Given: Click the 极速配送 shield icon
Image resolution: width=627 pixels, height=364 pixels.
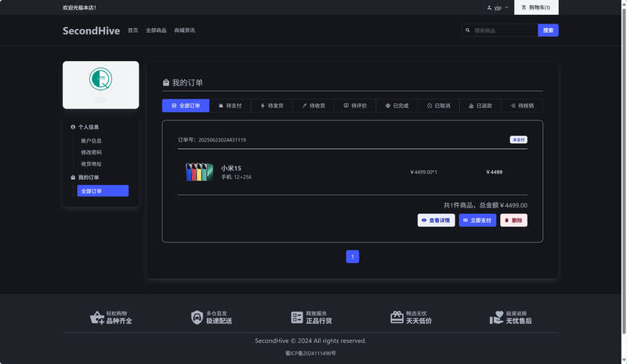Looking at the screenshot, I should point(197,317).
